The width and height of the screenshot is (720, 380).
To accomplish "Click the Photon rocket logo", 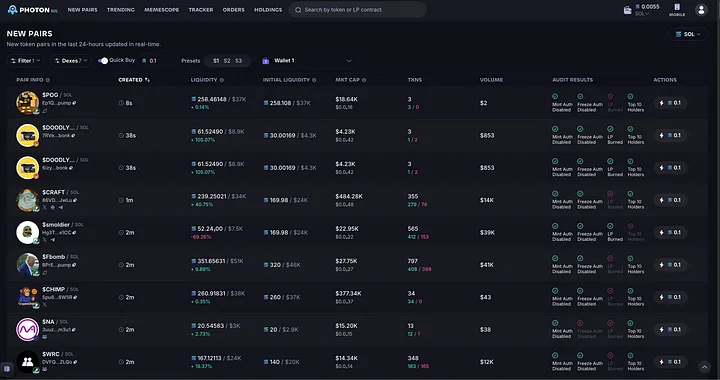I will [x=12, y=10].
